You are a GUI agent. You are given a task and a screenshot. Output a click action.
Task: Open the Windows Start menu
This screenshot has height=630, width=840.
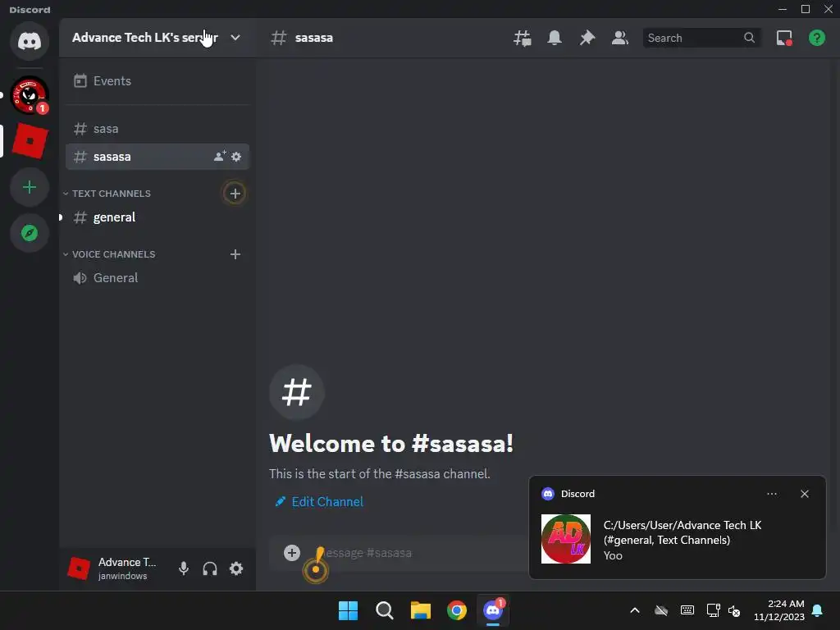[x=348, y=610]
